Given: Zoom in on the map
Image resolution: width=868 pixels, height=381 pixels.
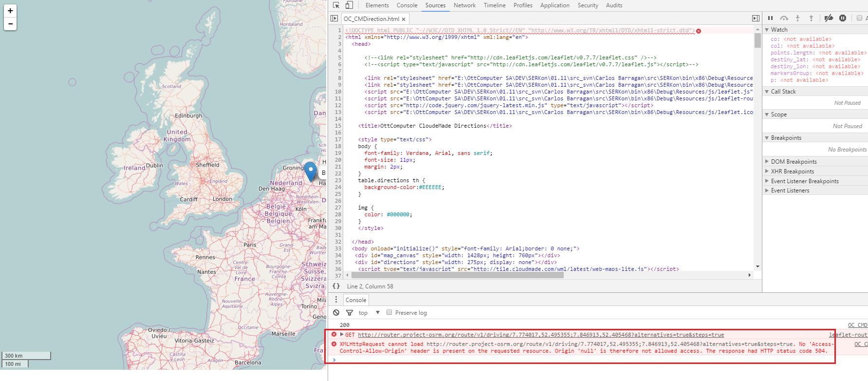Looking at the screenshot, I should pos(10,10).
